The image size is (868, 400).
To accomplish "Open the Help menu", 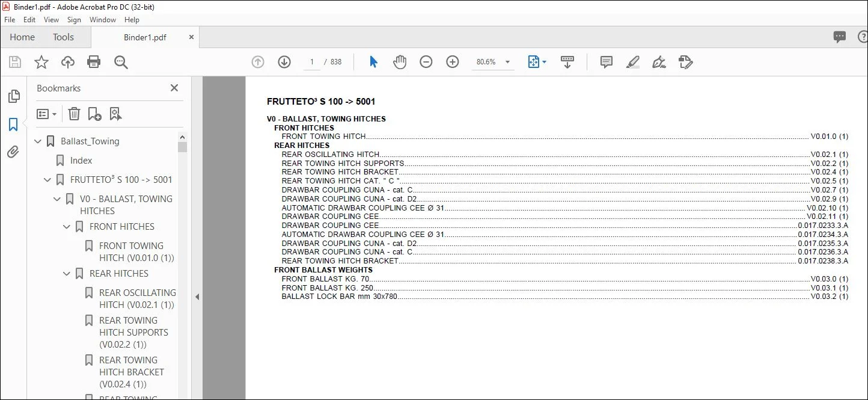I will pos(132,20).
